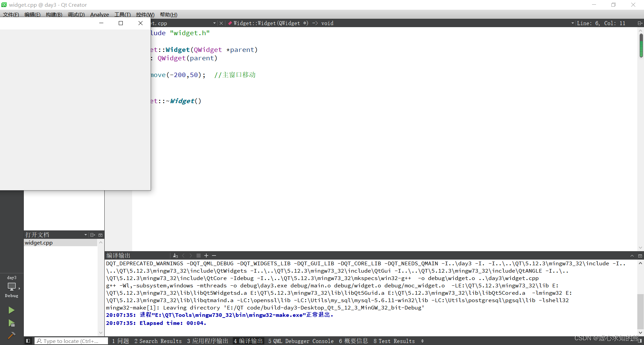
Task: Close the current editor document
Action: (221, 23)
